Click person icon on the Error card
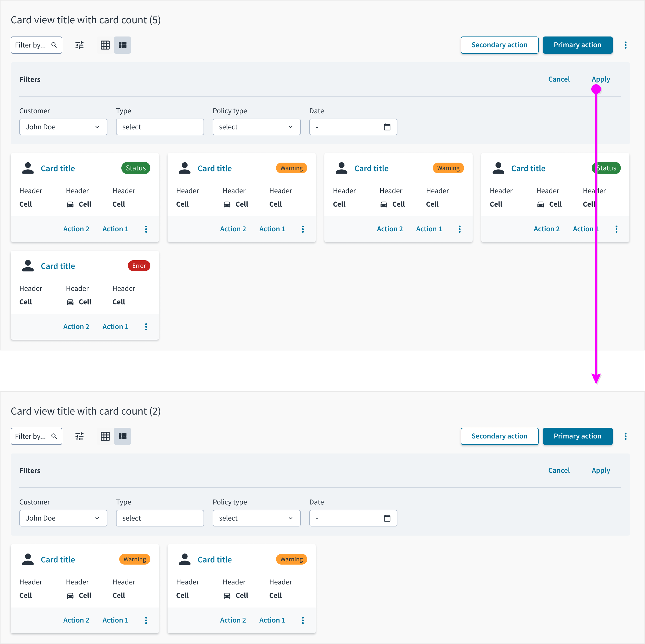This screenshot has height=644, width=645. pyautogui.click(x=28, y=266)
